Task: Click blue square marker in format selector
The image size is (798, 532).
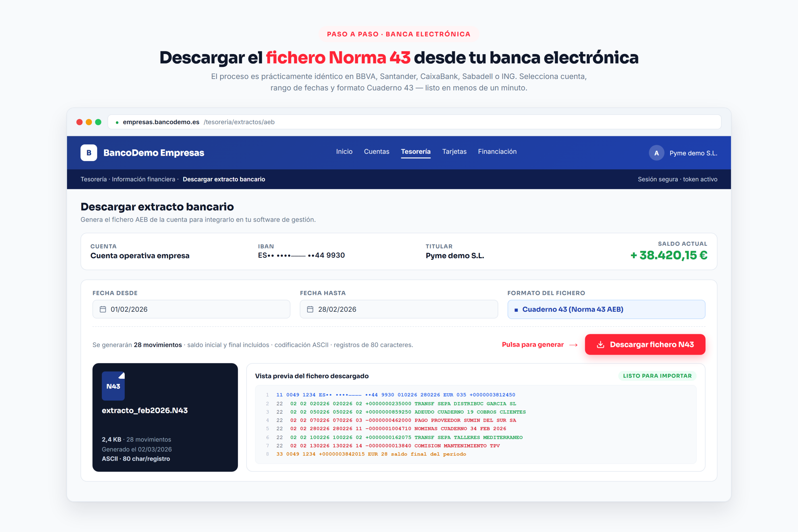Action: [516, 310]
